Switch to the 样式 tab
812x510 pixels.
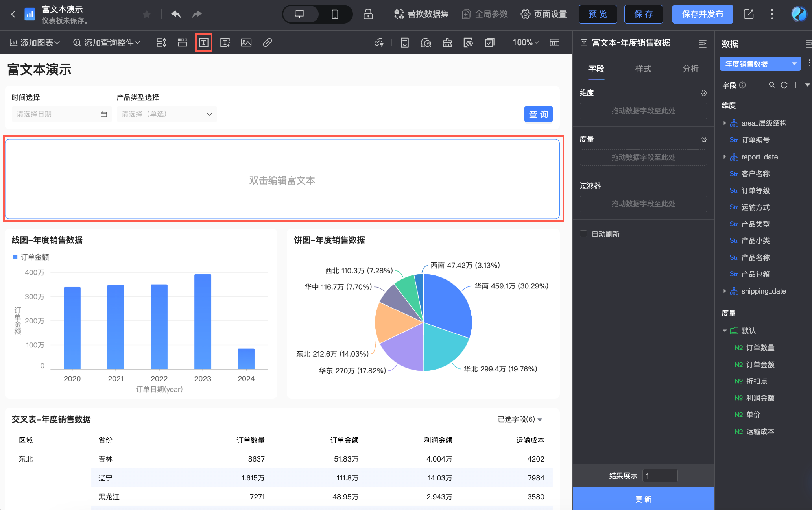click(x=643, y=69)
